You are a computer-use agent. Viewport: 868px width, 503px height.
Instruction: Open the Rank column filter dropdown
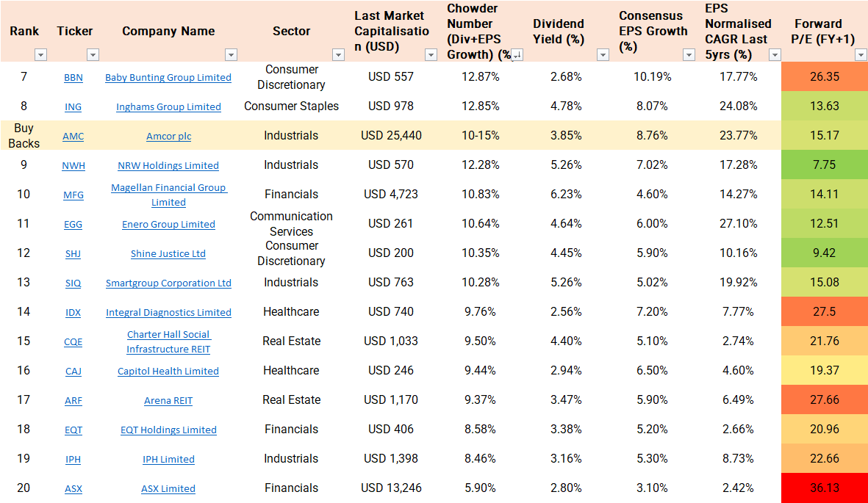tap(40, 55)
